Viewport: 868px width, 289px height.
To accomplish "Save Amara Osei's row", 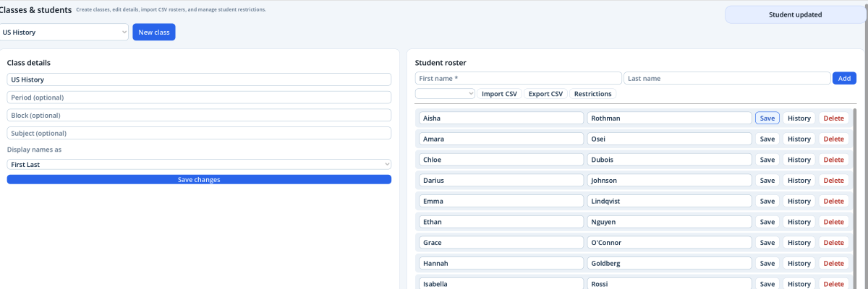I will pos(767,139).
